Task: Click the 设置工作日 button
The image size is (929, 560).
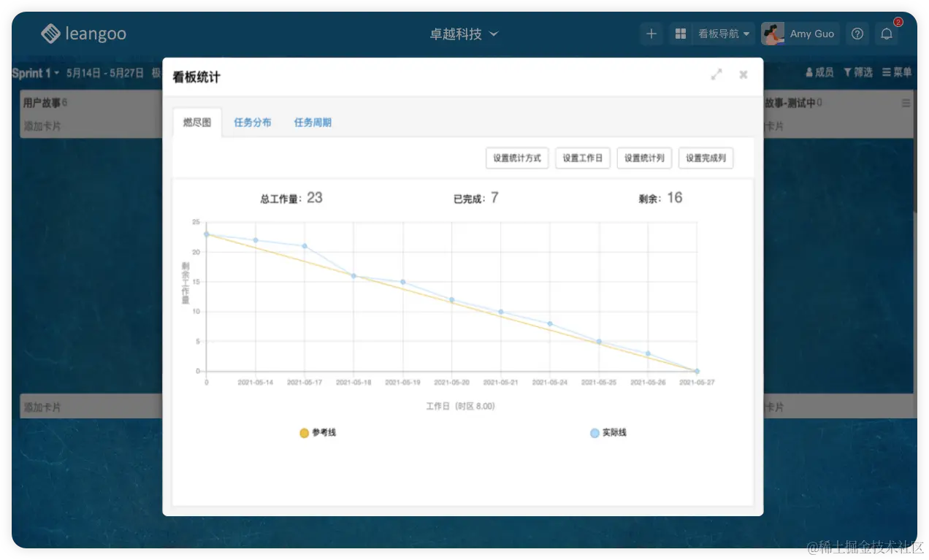Action: [583, 158]
